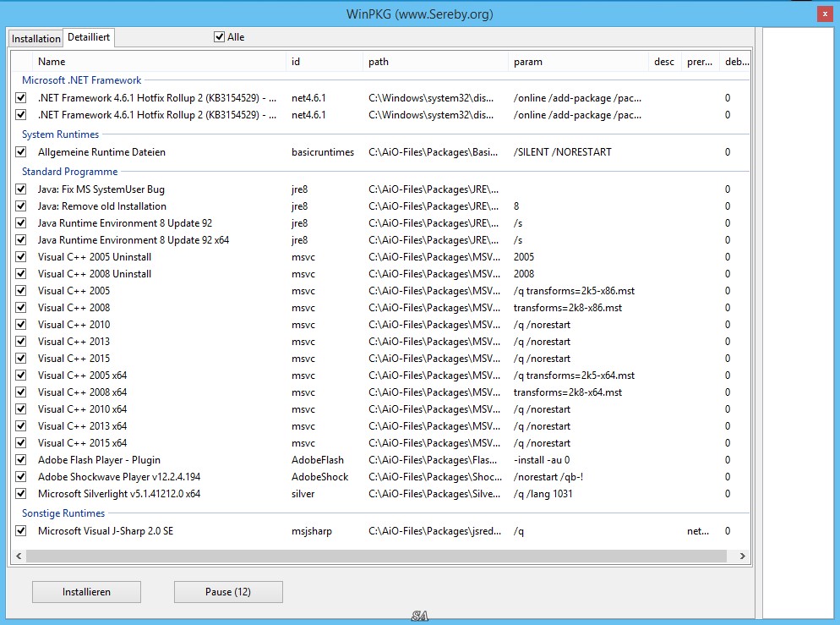Select the Allgemeine Runtime Dateien row name
Viewport: 840px width, 625px height.
click(101, 152)
